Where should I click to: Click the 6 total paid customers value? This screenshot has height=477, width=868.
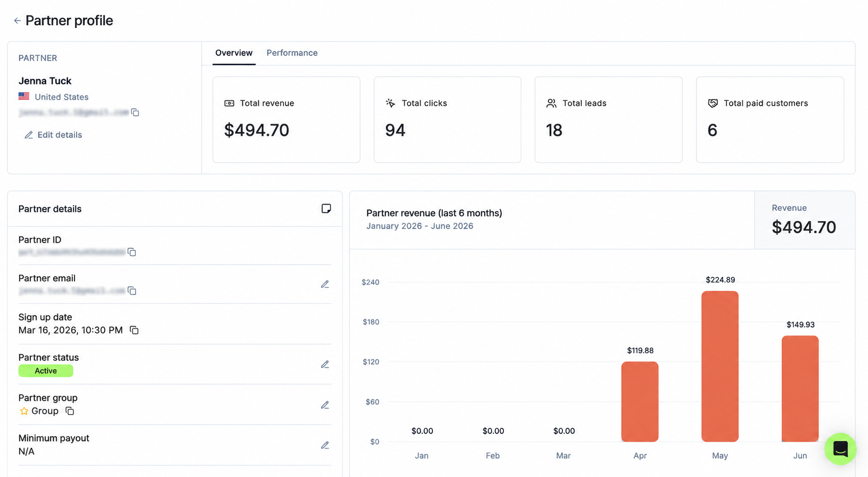(712, 130)
